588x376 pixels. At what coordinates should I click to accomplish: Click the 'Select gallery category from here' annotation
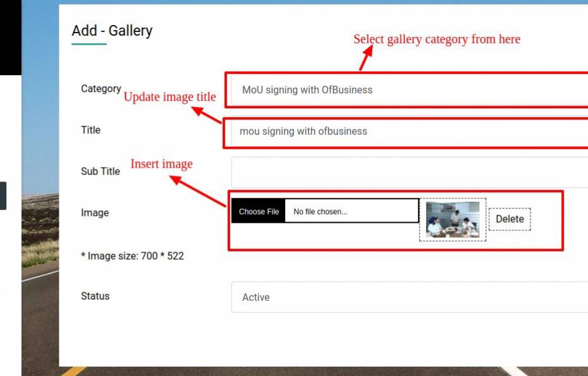pos(437,39)
